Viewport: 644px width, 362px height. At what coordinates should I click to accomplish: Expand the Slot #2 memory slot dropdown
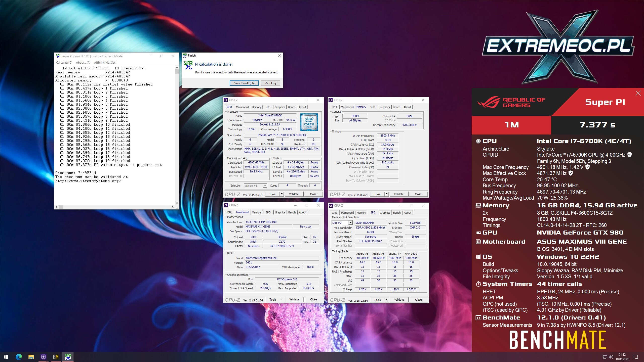350,223
